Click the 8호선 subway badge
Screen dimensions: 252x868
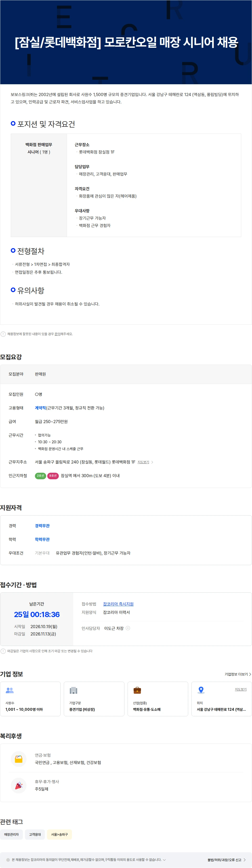click(53, 475)
